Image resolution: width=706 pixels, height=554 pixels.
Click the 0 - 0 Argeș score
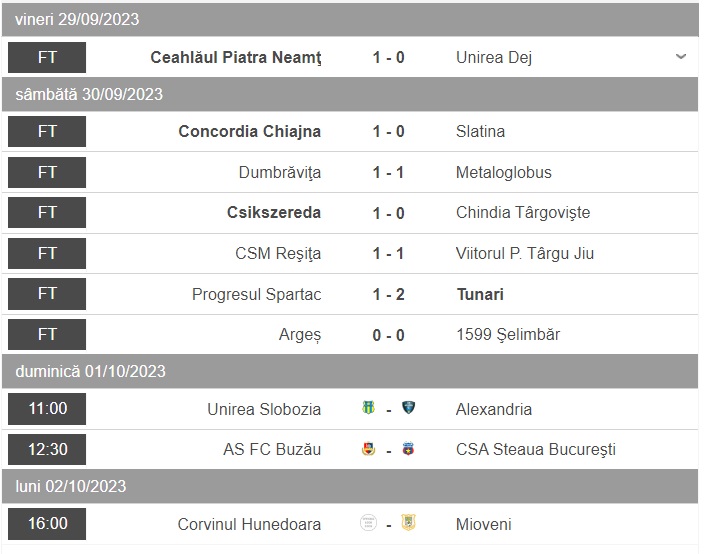388,335
